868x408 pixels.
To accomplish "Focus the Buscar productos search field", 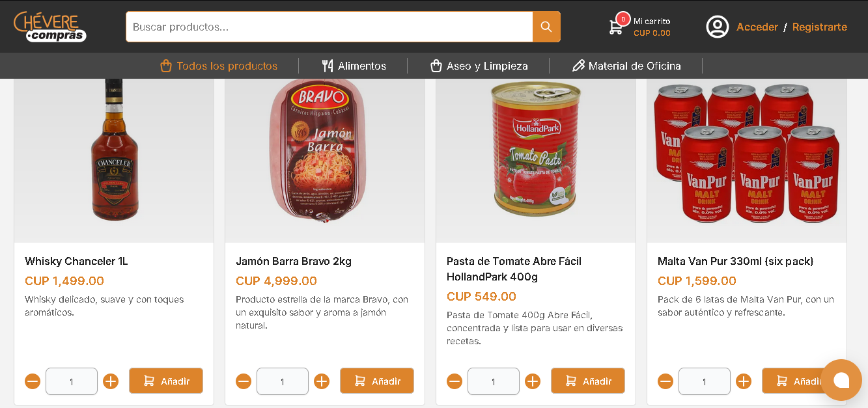I will click(329, 27).
